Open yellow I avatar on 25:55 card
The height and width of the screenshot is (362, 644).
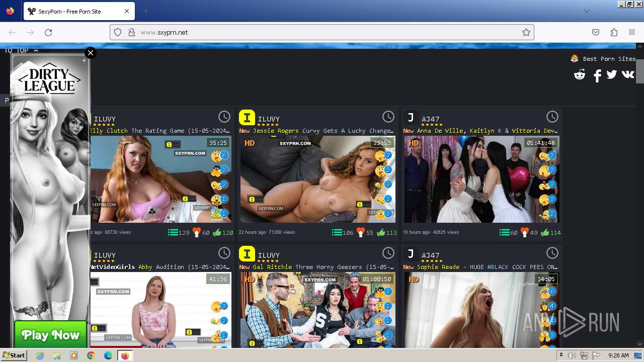pyautogui.click(x=247, y=118)
